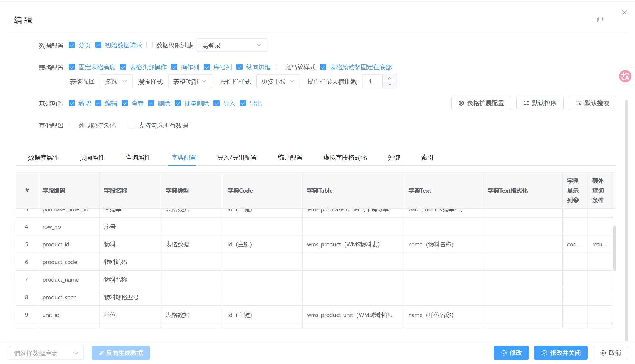Decrease 操作栏最大横排数 with down arrow
The width and height of the screenshot is (635, 364).
pyautogui.click(x=390, y=84)
